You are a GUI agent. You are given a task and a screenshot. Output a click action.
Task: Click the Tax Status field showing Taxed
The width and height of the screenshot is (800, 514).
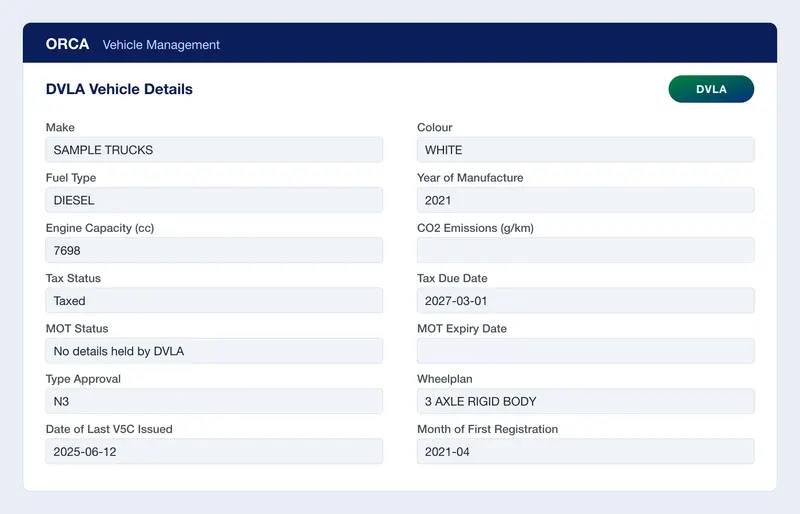[214, 301]
